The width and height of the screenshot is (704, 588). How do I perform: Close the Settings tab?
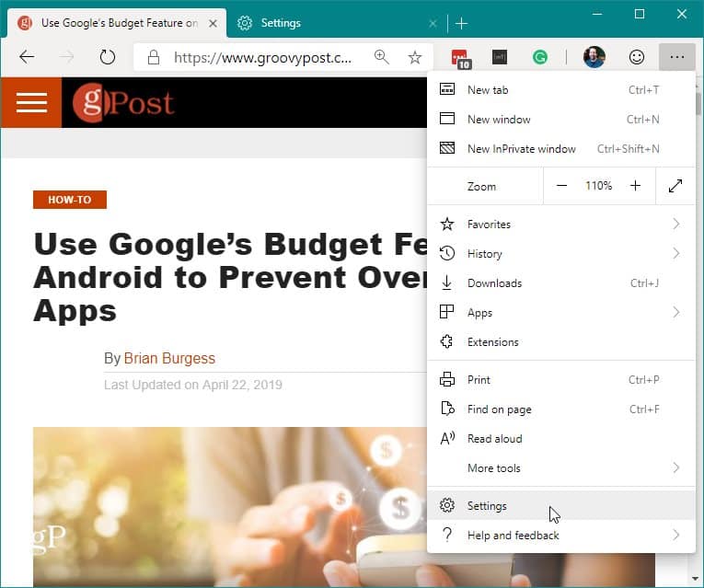[x=433, y=23]
